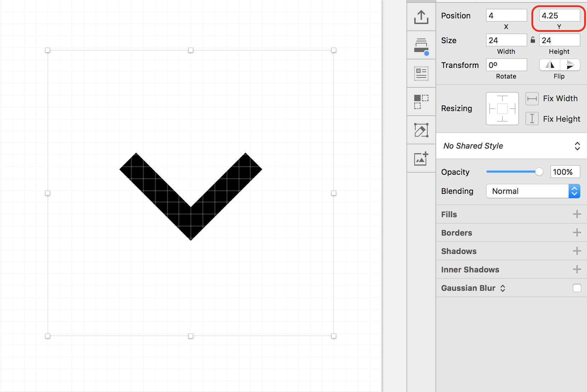Open the Blending mode Normal dropdown
Viewport: 587px width, 392px height.
(533, 191)
